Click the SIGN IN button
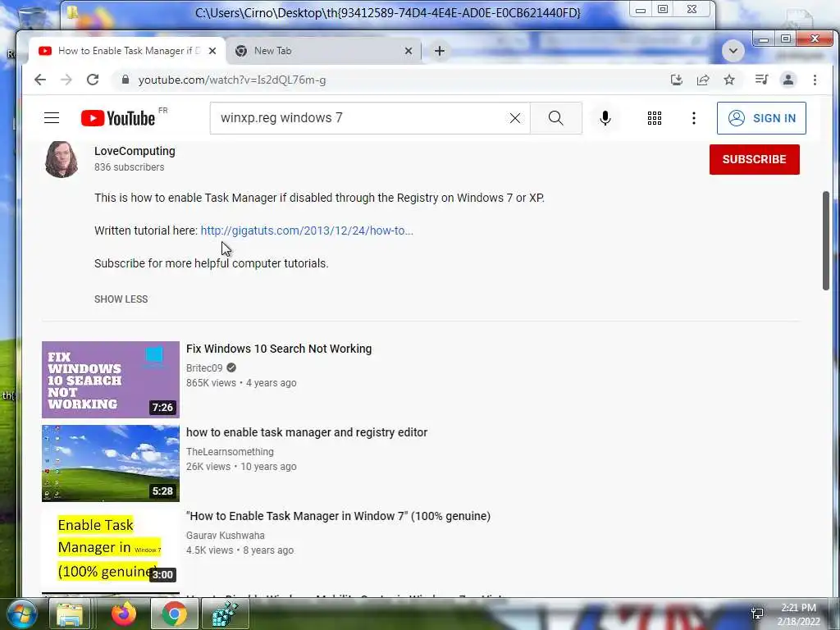The width and height of the screenshot is (840, 630). (761, 118)
